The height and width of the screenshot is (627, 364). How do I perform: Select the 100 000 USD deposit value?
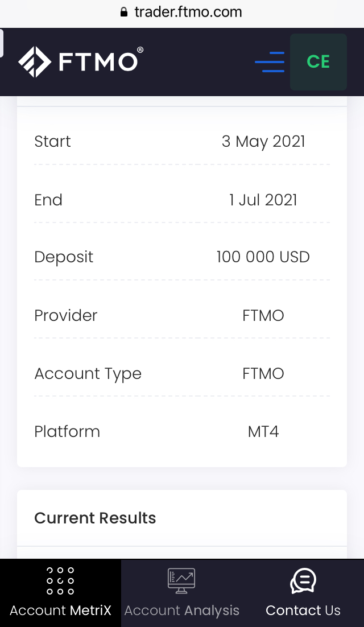(x=263, y=257)
